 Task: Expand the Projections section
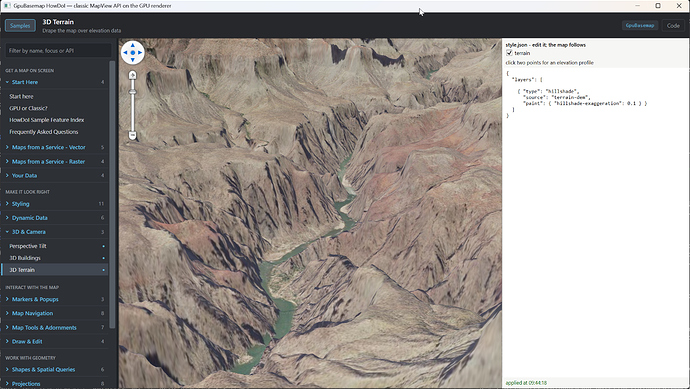coord(55,384)
